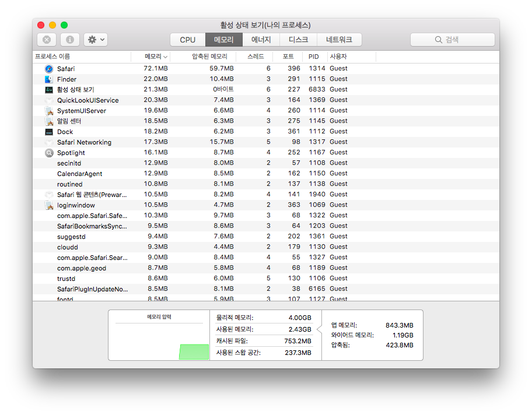The image size is (532, 415).
Task: Focus the 검색 search field
Action: (452, 40)
